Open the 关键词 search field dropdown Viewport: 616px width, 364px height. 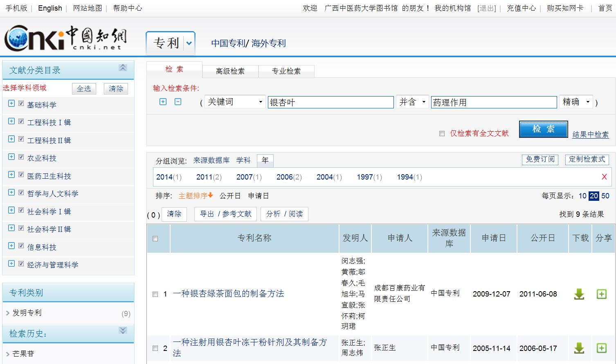[235, 102]
